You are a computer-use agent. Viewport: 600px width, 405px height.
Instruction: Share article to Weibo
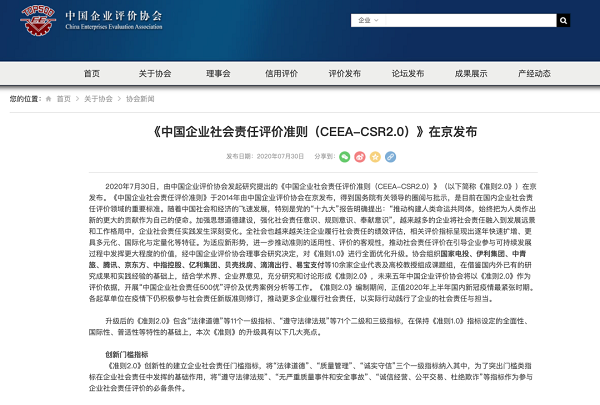(x=361, y=157)
